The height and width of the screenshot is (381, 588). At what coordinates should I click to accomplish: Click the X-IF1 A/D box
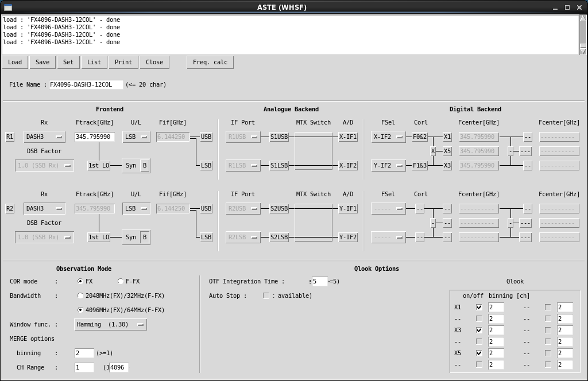click(348, 137)
